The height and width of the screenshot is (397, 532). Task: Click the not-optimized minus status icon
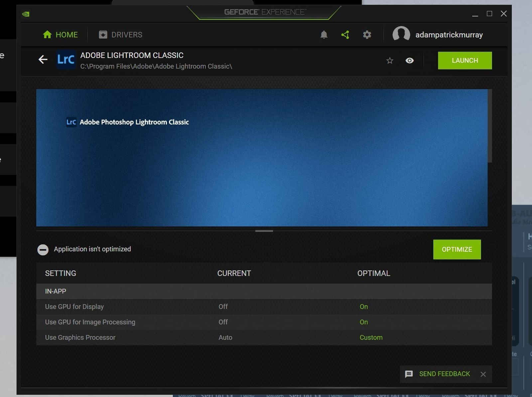pos(43,250)
